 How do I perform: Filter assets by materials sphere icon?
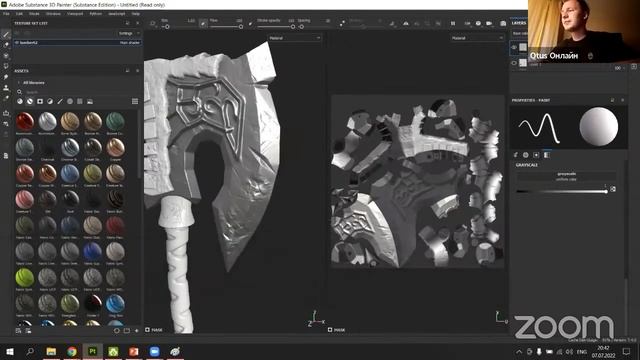(x=20, y=101)
